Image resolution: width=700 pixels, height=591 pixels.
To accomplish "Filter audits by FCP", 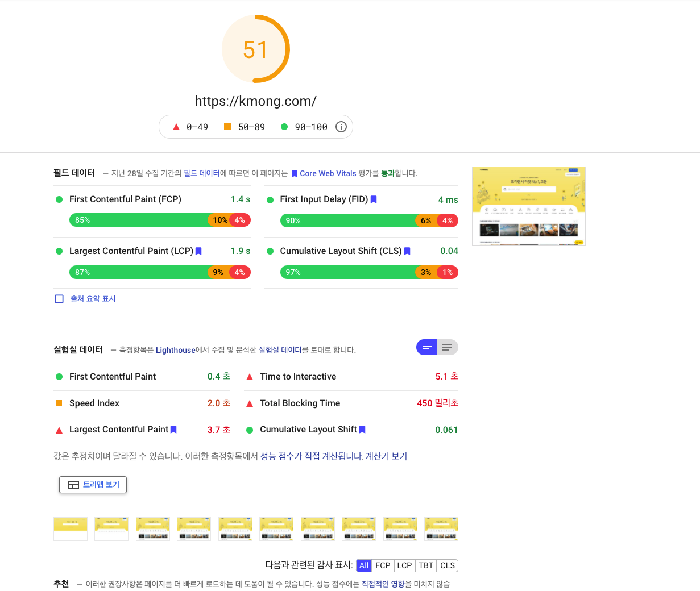I will pos(383,565).
